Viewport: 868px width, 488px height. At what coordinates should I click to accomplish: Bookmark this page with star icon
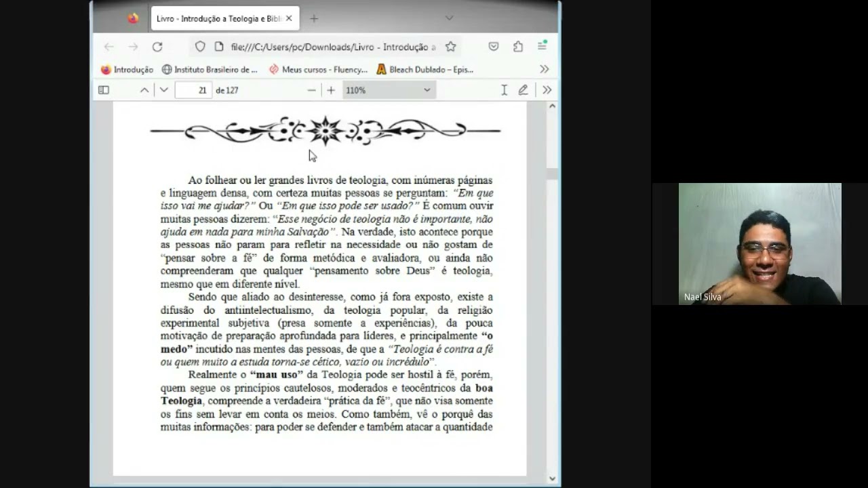(x=450, y=47)
